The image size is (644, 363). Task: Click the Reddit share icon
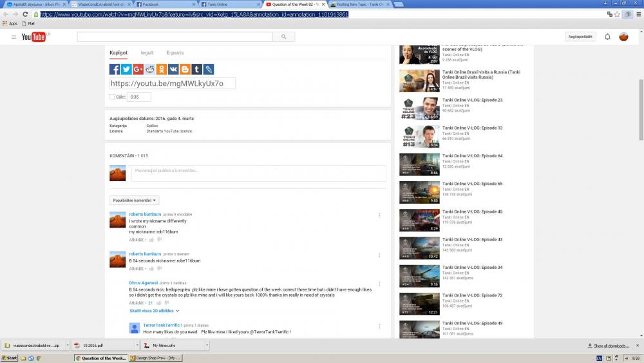click(x=150, y=69)
